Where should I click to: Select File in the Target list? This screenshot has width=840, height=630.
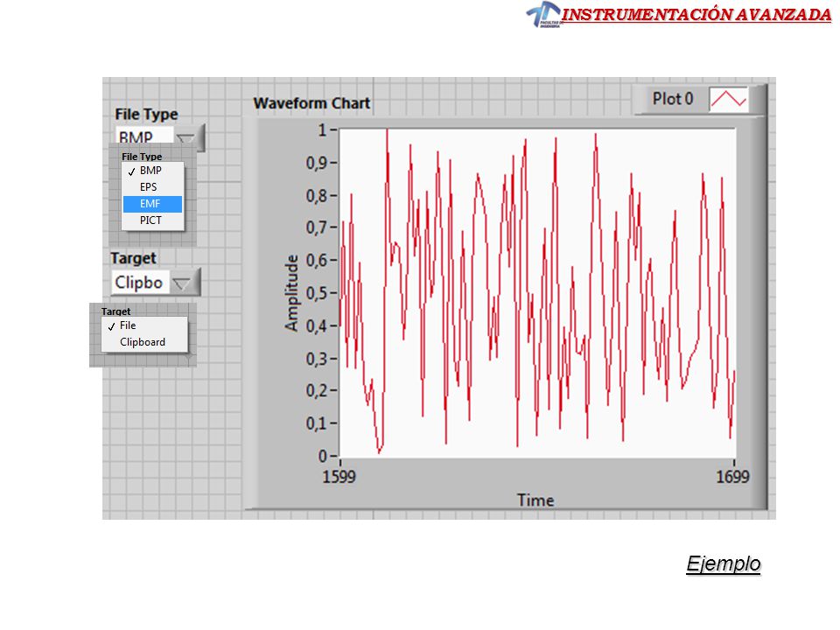pyautogui.click(x=144, y=325)
